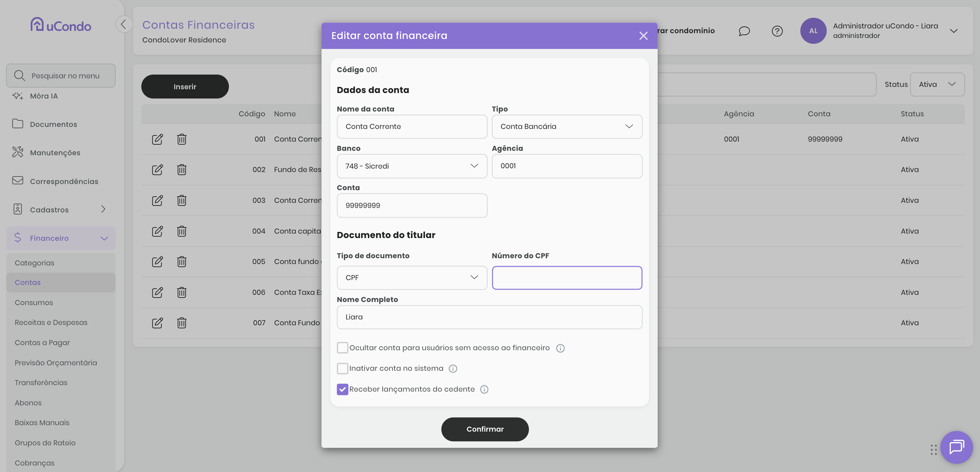Click the Inserir button

point(185,87)
